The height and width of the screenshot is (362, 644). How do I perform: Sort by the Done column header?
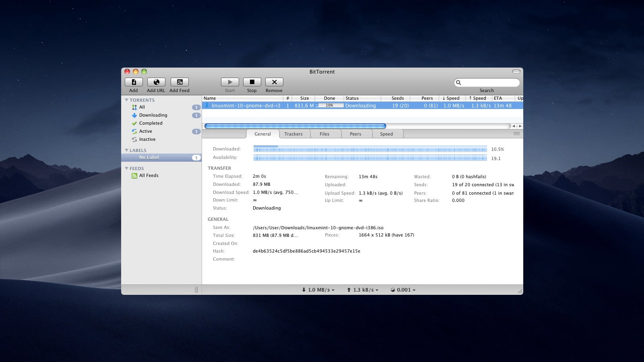coord(329,98)
